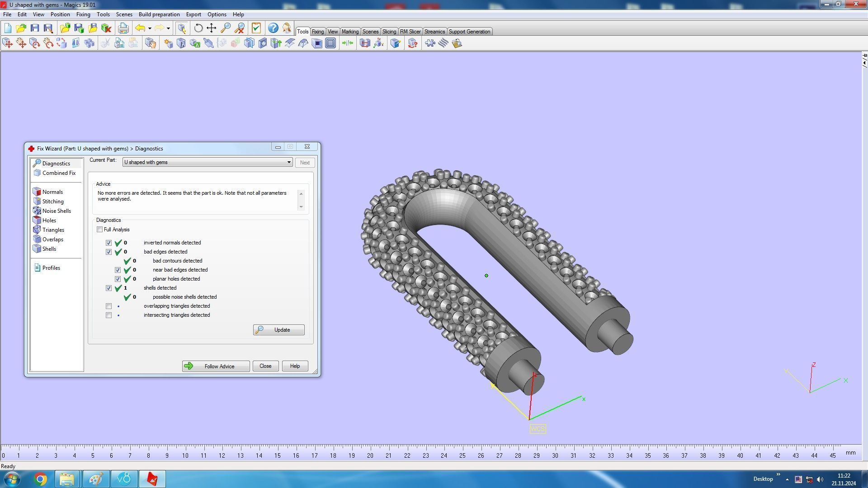Click the Print icon in toolbar
Image resolution: width=868 pixels, height=488 pixels.
click(x=123, y=28)
